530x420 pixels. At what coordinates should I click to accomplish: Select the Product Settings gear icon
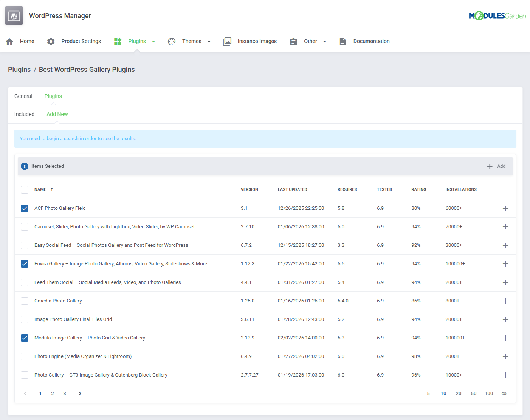(x=51, y=41)
